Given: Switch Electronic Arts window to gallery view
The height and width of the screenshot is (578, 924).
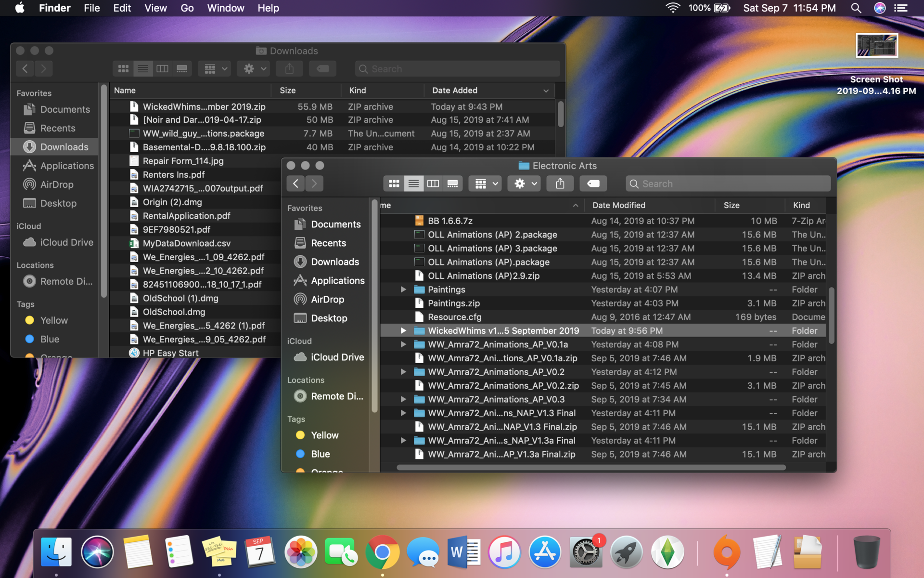Looking at the screenshot, I should point(453,184).
